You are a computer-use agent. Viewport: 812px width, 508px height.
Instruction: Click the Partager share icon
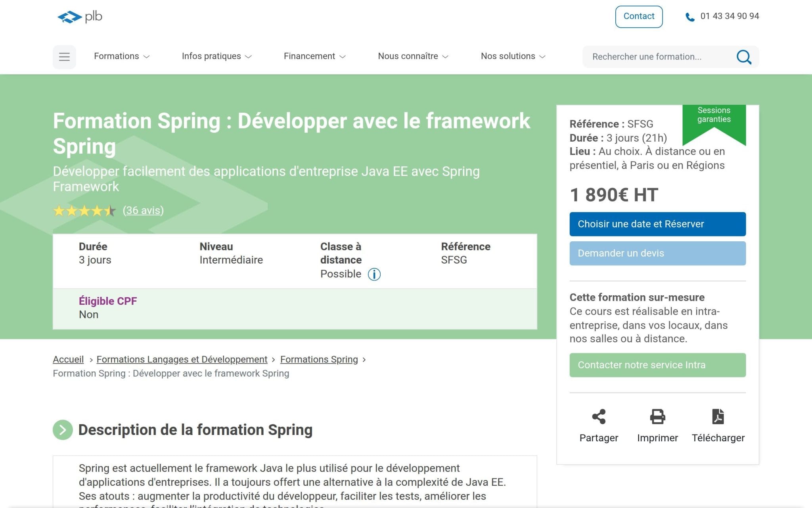599,417
